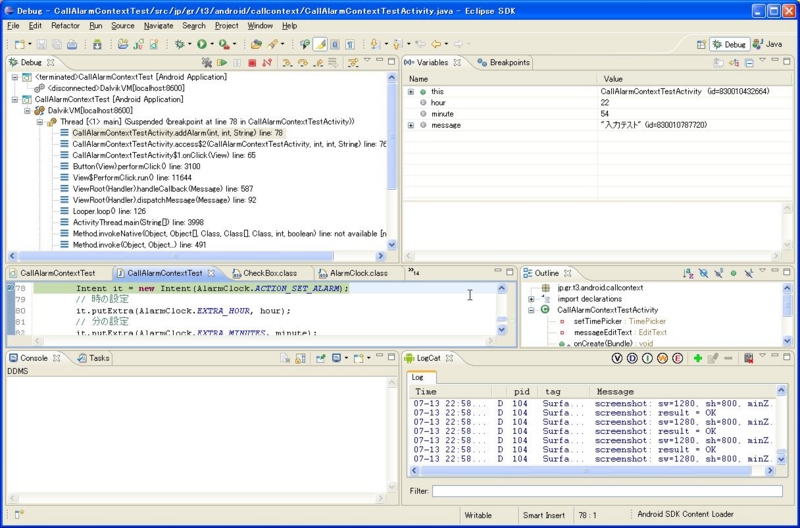This screenshot has width=800, height=528.
Task: Expand import declarations in Outline
Action: point(531,299)
